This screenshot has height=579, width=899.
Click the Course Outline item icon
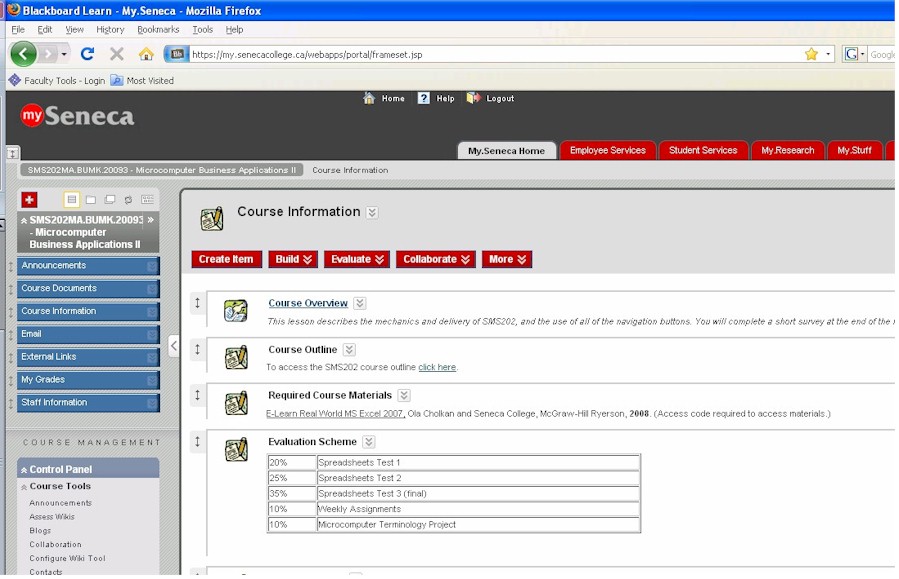(x=236, y=357)
